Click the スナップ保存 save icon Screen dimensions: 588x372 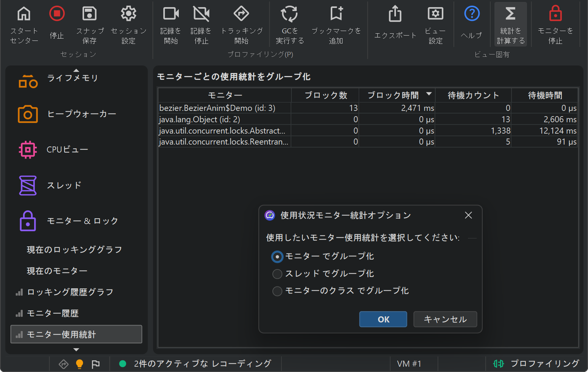(x=89, y=14)
